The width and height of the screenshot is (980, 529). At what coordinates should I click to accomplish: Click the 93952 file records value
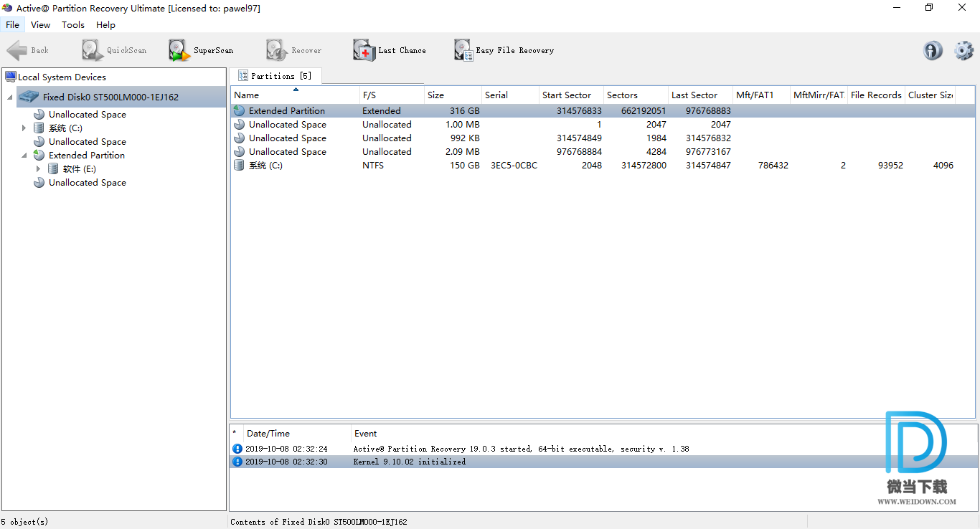point(890,166)
